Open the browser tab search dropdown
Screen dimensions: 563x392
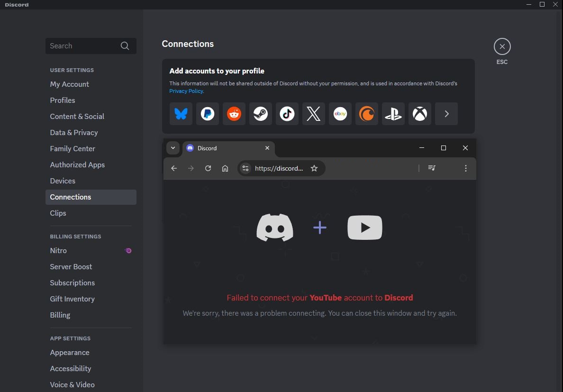pos(173,148)
